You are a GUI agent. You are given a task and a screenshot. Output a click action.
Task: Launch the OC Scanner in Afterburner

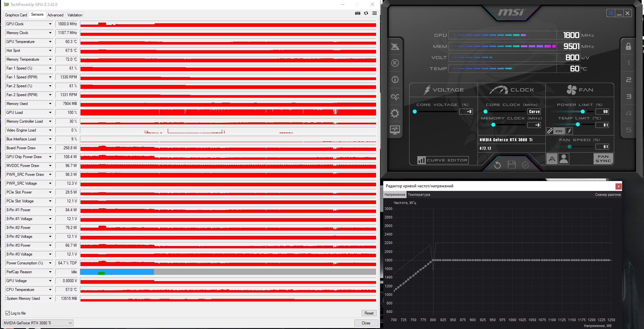pyautogui.click(x=395, y=97)
